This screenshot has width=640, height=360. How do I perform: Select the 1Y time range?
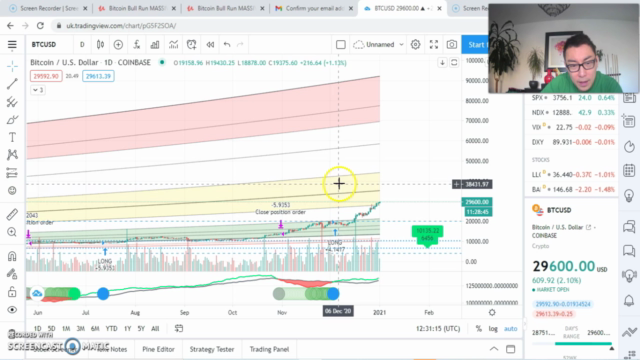point(127,329)
